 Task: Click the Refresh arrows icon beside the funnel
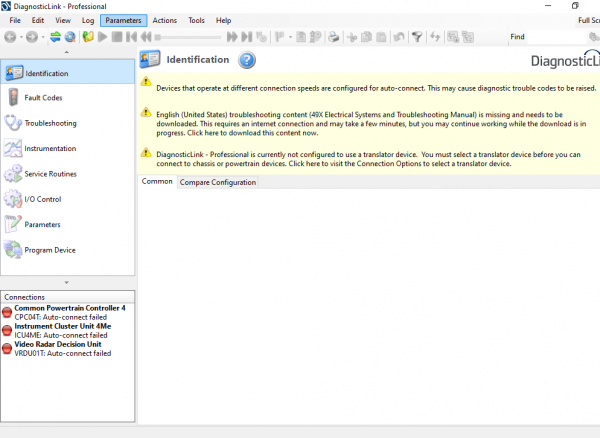tap(435, 37)
